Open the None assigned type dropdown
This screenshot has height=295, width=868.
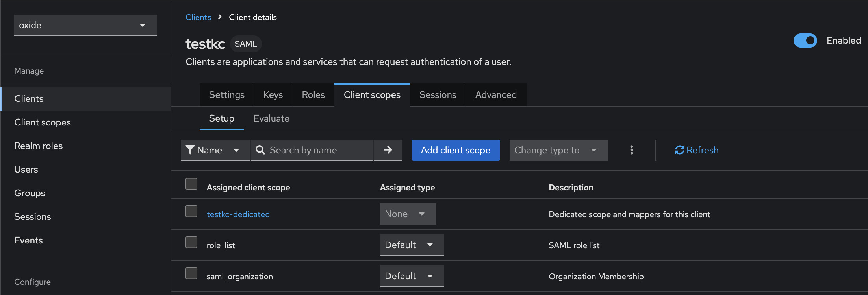click(408, 214)
